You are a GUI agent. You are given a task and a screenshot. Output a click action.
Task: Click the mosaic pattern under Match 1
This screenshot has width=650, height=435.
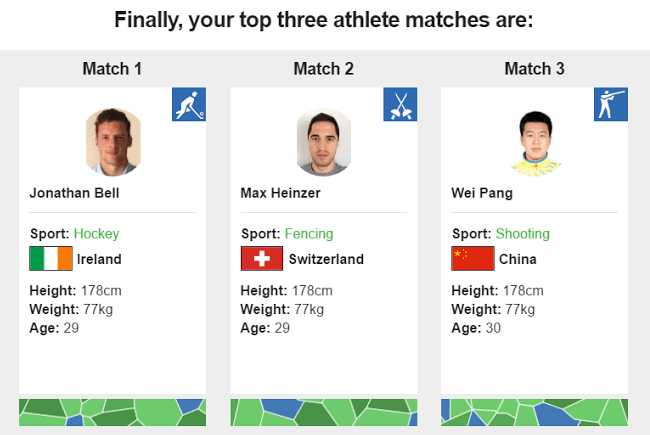[x=112, y=413]
